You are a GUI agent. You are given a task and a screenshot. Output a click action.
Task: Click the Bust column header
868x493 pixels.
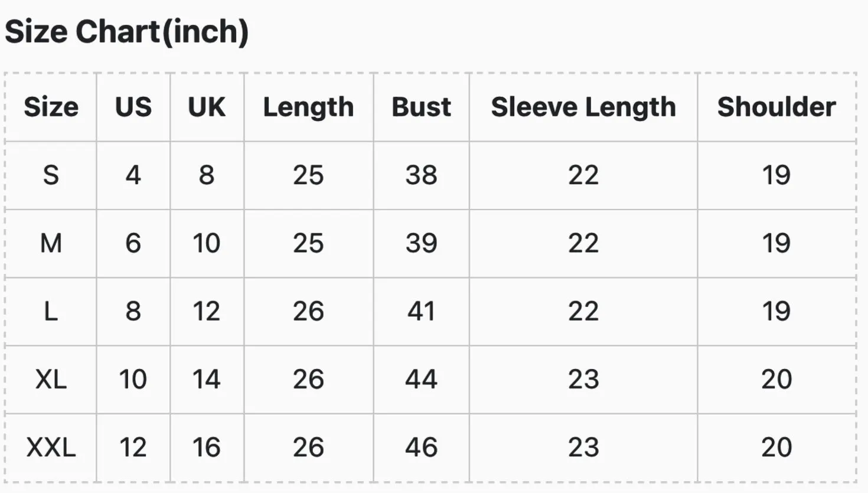click(421, 107)
